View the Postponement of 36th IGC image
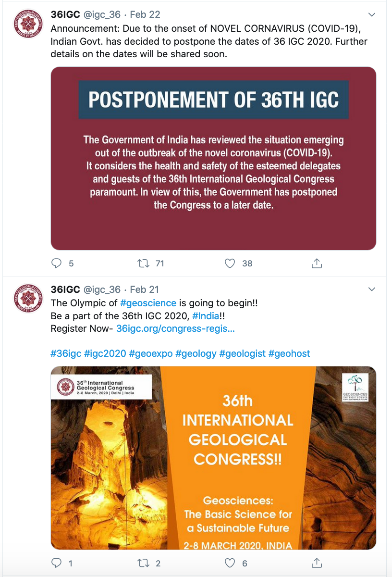This screenshot has width=392, height=577. 213,158
